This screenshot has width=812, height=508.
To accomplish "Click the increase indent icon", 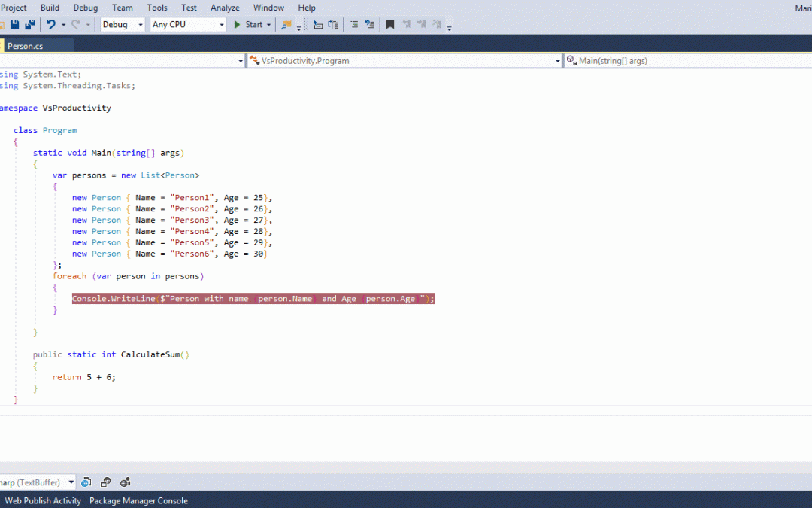I will (x=332, y=25).
